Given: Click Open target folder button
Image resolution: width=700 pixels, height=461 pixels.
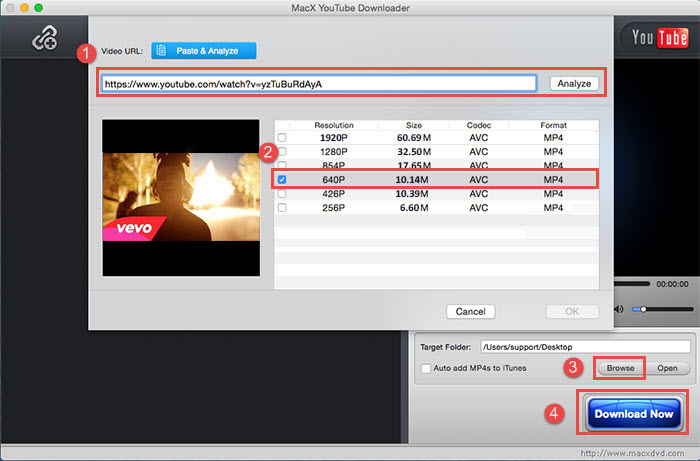Looking at the screenshot, I should (x=667, y=368).
